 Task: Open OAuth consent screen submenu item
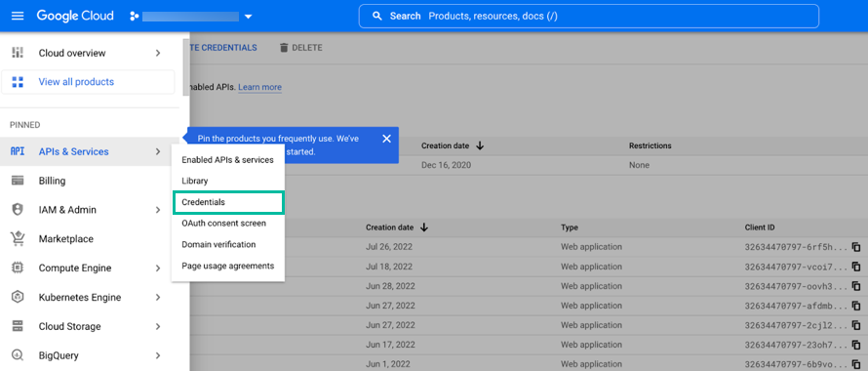[228, 223]
